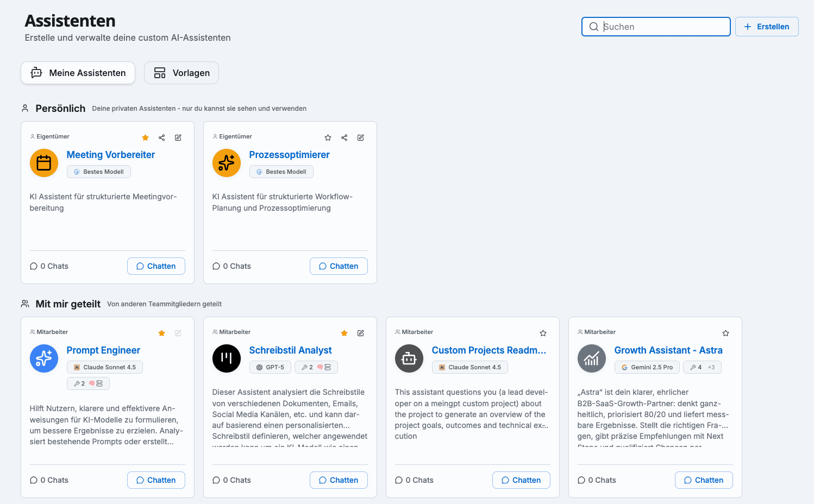Image resolution: width=814 pixels, height=504 pixels.
Task: Switch to the Vorlagen tab
Action: [x=181, y=73]
